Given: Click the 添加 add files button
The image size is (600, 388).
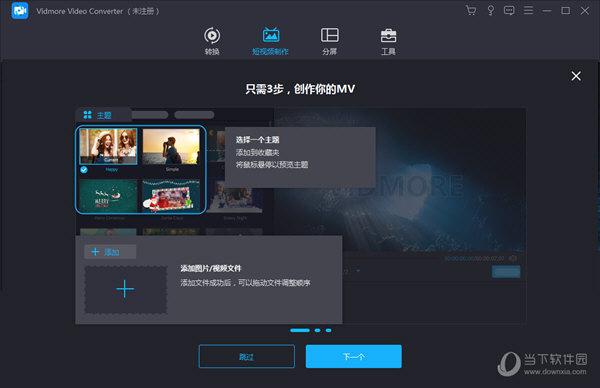Looking at the screenshot, I should click(110, 252).
